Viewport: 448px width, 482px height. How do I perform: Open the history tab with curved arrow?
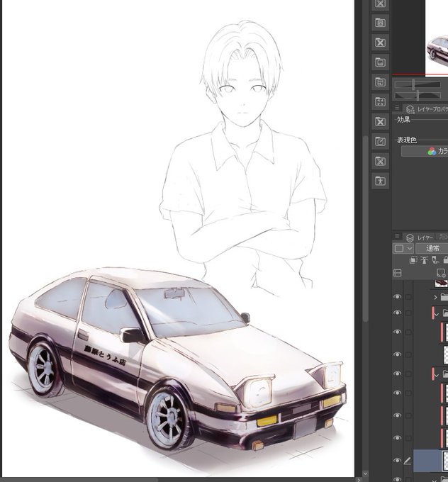pyautogui.click(x=443, y=237)
